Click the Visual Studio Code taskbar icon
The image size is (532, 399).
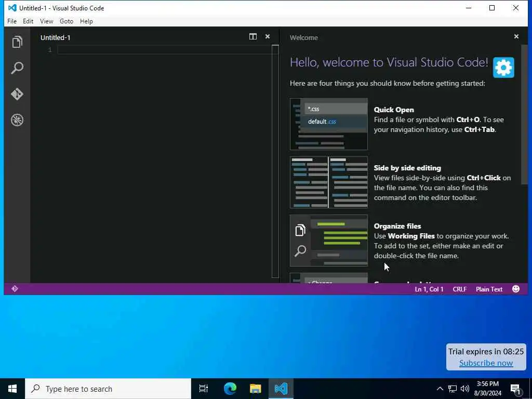(x=281, y=389)
